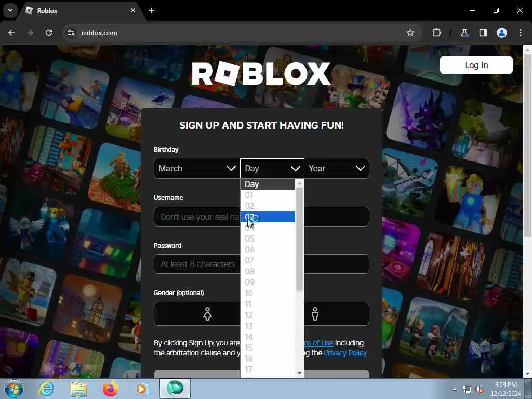The height and width of the screenshot is (399, 532).
Task: Select day 10 from the list
Action: click(x=268, y=293)
